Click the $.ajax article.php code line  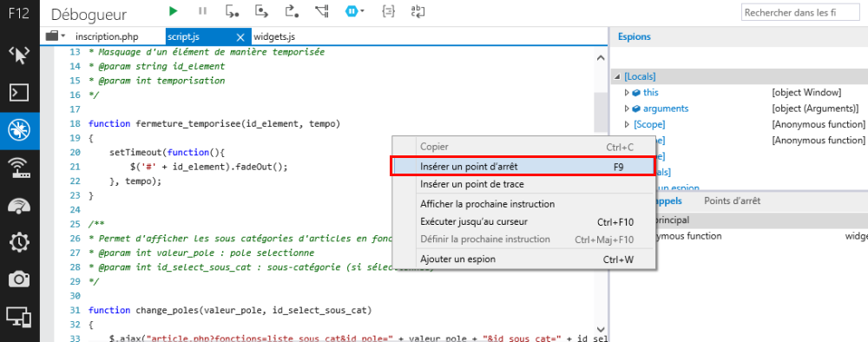click(358, 339)
